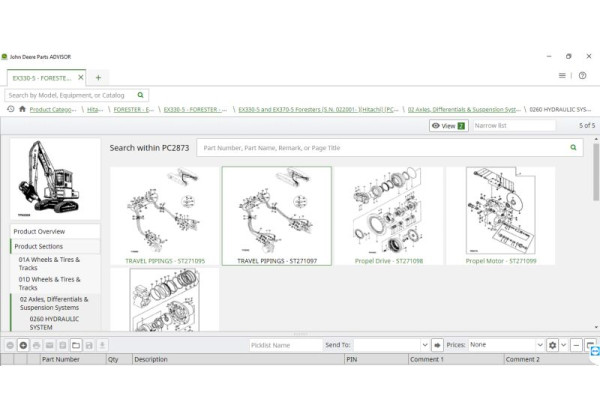Open the Prices dropdown set to None
The width and height of the screenshot is (600, 419).
[505, 345]
